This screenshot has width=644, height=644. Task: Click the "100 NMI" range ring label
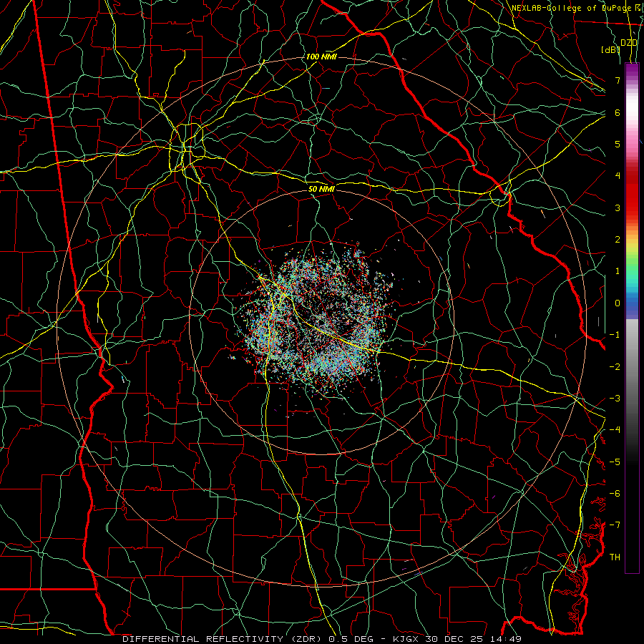tap(321, 57)
